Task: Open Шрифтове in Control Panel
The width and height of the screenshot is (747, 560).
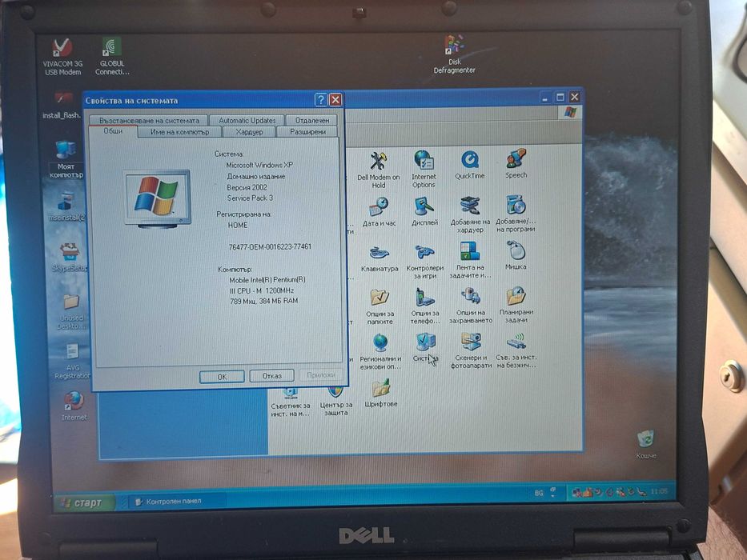Action: coord(380,394)
